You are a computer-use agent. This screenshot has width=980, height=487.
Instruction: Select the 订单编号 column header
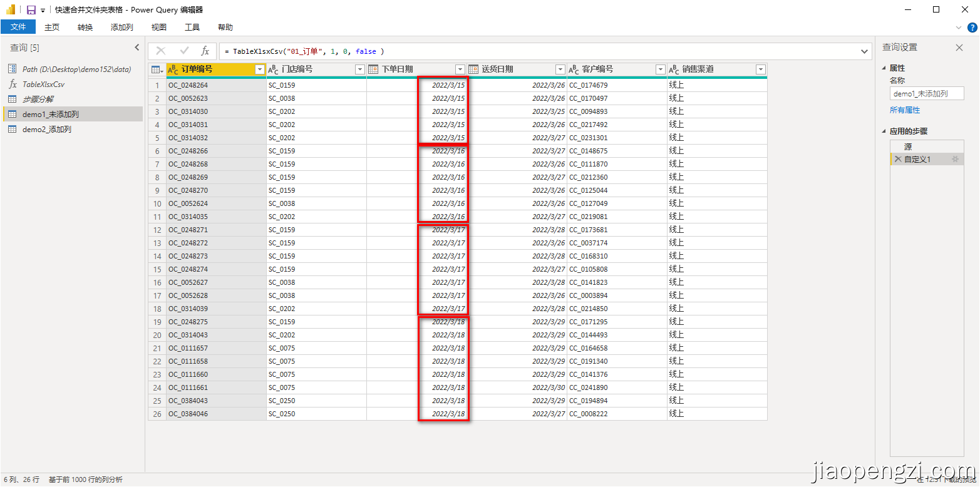(x=217, y=69)
